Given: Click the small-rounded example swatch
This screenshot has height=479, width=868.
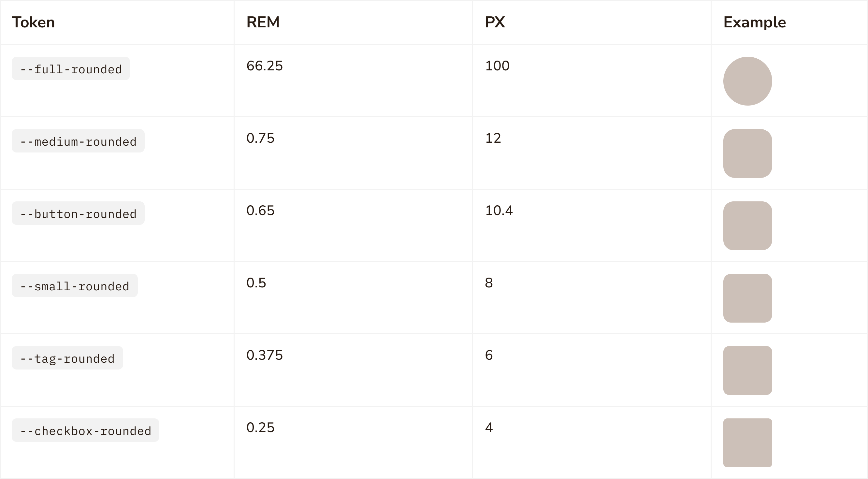Looking at the screenshot, I should [x=747, y=298].
